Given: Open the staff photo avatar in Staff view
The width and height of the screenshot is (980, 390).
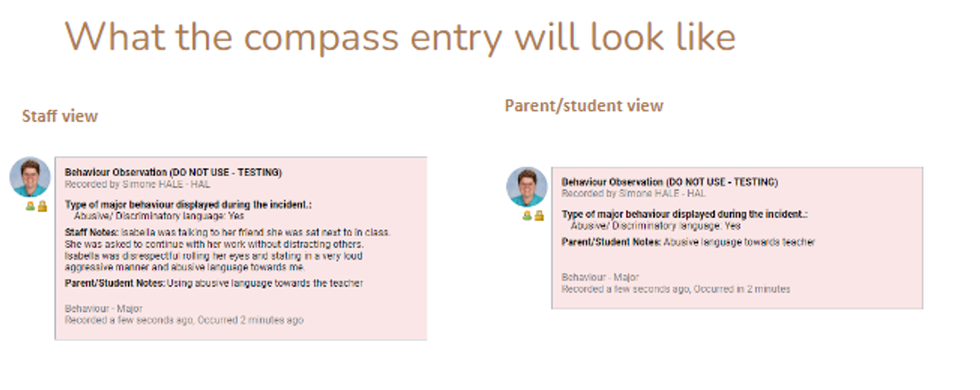Looking at the screenshot, I should 30,177.
